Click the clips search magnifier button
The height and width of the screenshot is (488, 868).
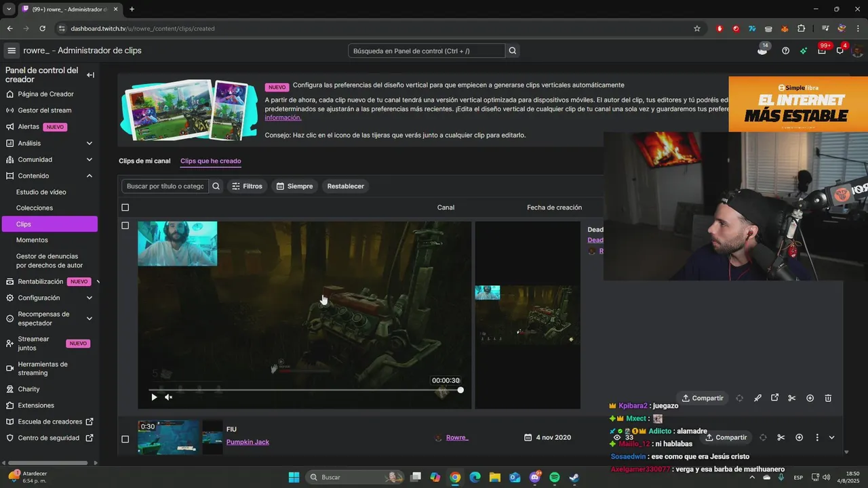click(216, 186)
